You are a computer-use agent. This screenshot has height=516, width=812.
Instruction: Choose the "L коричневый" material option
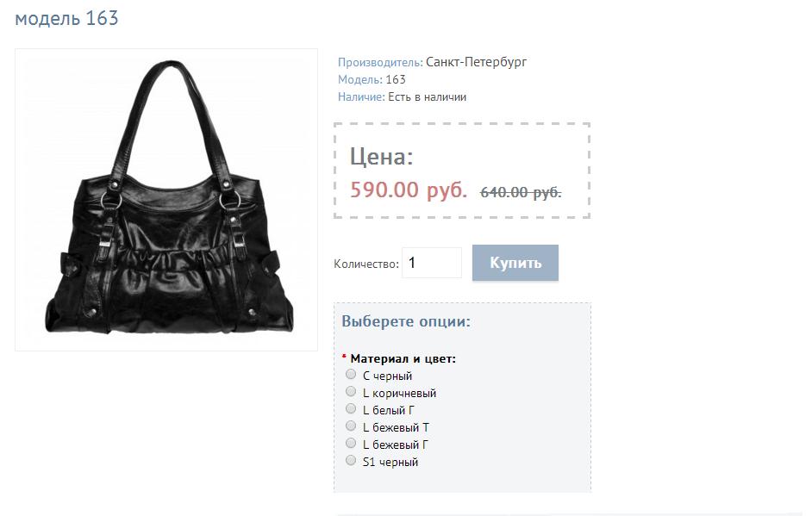coord(351,391)
